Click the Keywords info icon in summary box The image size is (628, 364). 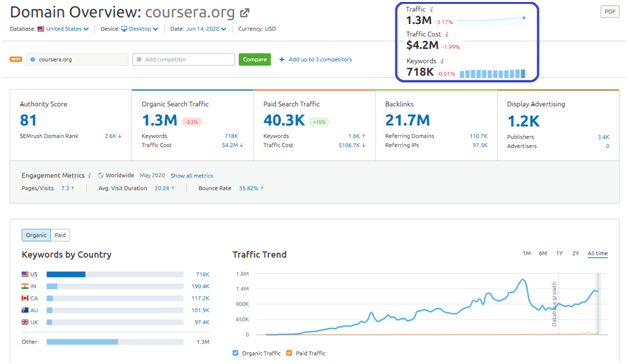coord(442,61)
